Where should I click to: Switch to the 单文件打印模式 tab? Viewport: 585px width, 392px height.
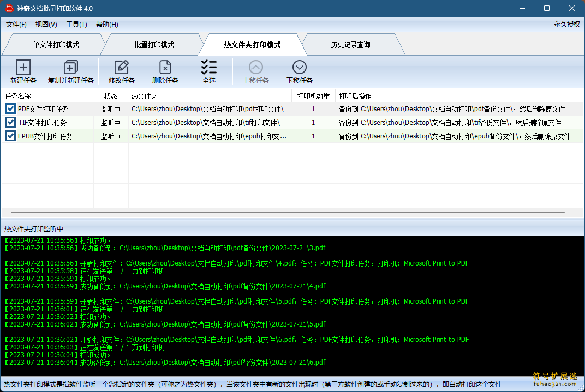tap(56, 45)
